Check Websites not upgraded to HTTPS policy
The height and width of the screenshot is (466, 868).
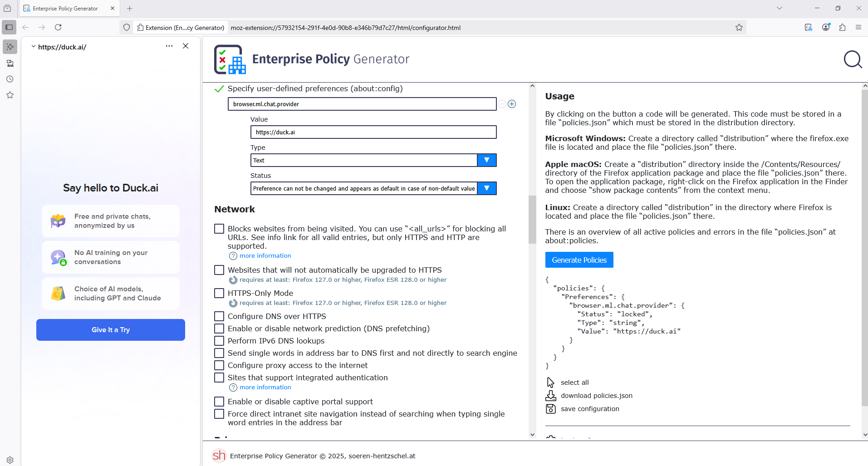coord(219,270)
